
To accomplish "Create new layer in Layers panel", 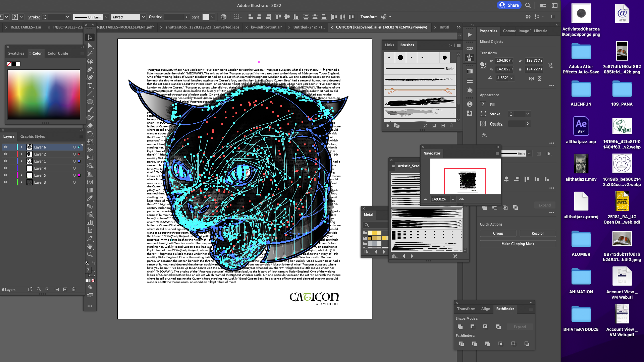I will pyautogui.click(x=65, y=289).
